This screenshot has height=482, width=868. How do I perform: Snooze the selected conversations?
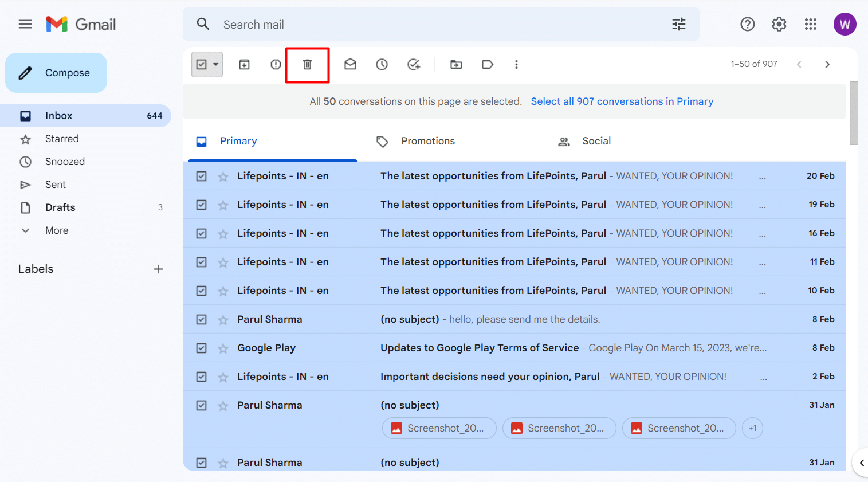(x=382, y=65)
